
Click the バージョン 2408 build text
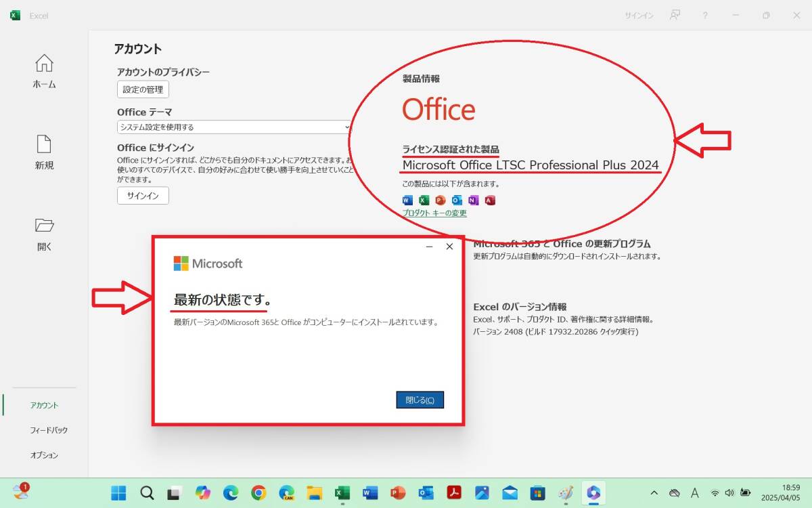556,332
